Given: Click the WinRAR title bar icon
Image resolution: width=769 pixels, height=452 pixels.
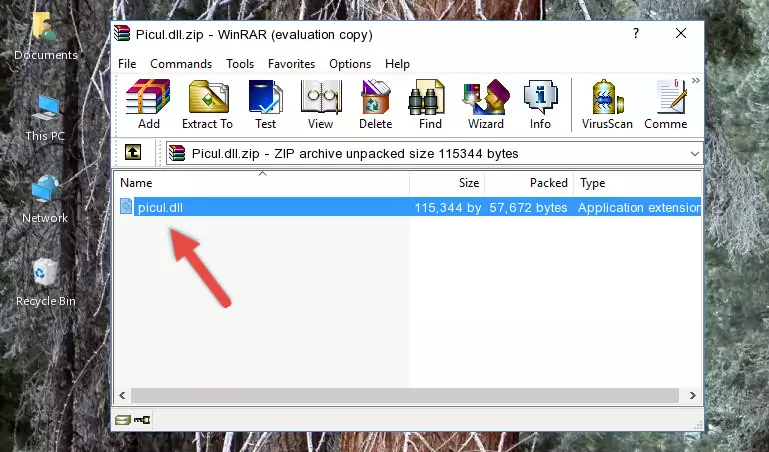Looking at the screenshot, I should [122, 33].
